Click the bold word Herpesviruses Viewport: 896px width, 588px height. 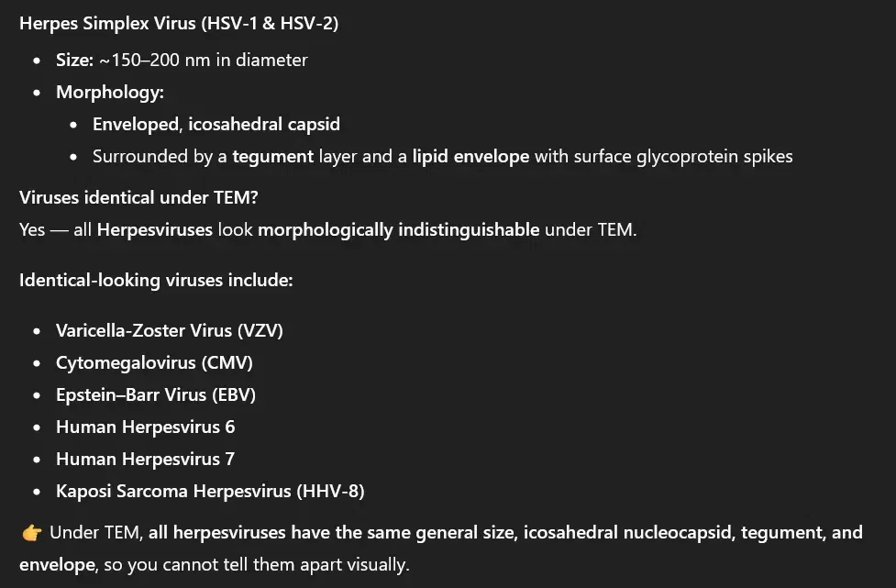[155, 229]
